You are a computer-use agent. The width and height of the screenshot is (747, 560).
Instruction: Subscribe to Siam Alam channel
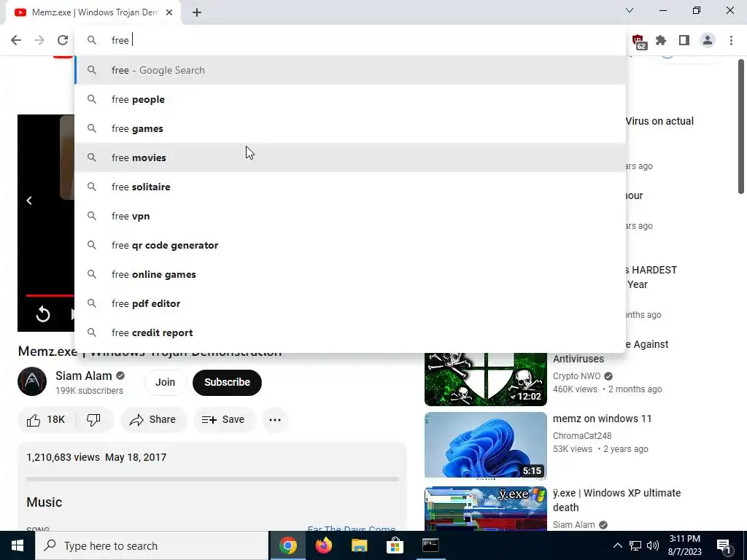click(228, 382)
